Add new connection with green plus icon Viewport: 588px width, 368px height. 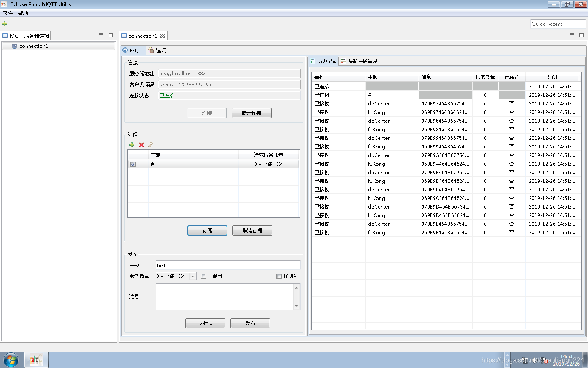pos(4,24)
